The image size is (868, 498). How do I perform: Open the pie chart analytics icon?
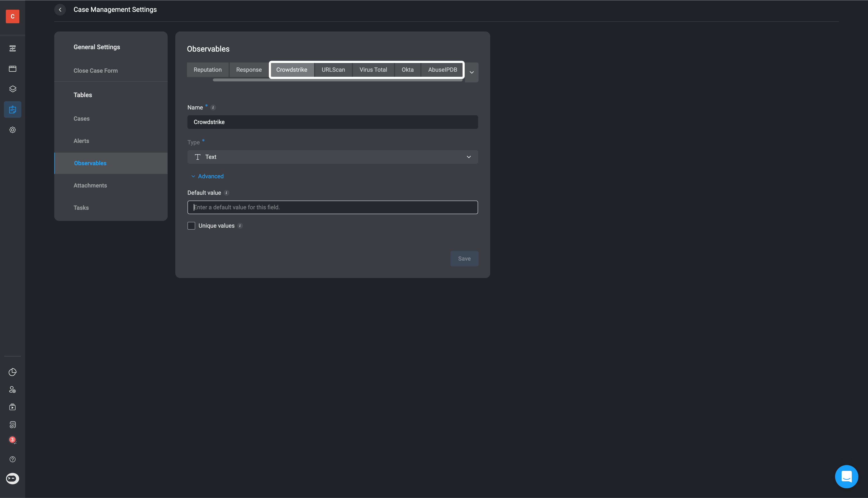[13, 372]
